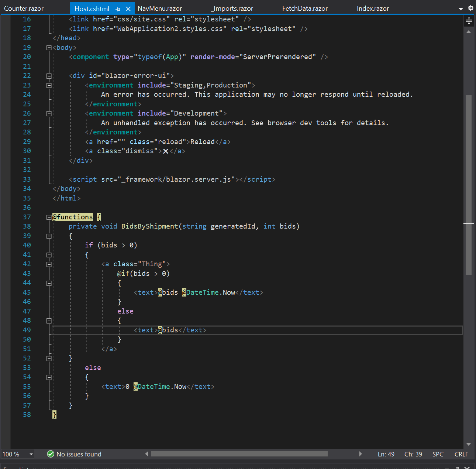Collapse the blazor-error-ui div

coord(49,75)
